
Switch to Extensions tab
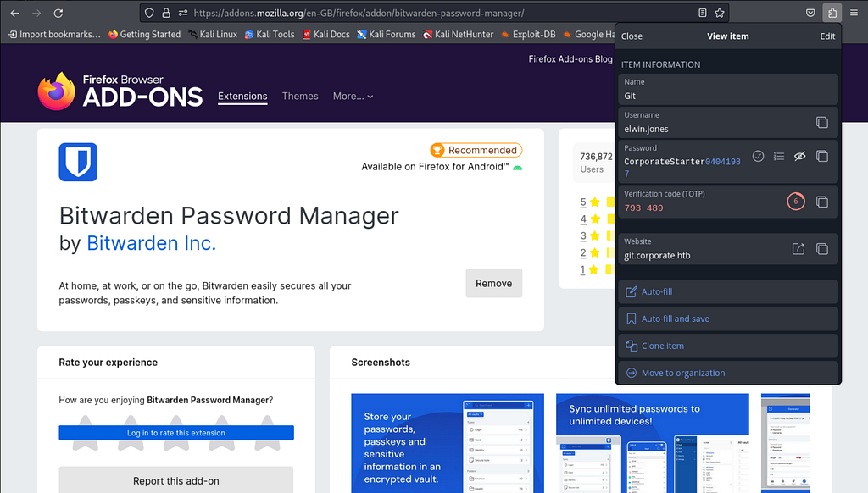point(242,97)
